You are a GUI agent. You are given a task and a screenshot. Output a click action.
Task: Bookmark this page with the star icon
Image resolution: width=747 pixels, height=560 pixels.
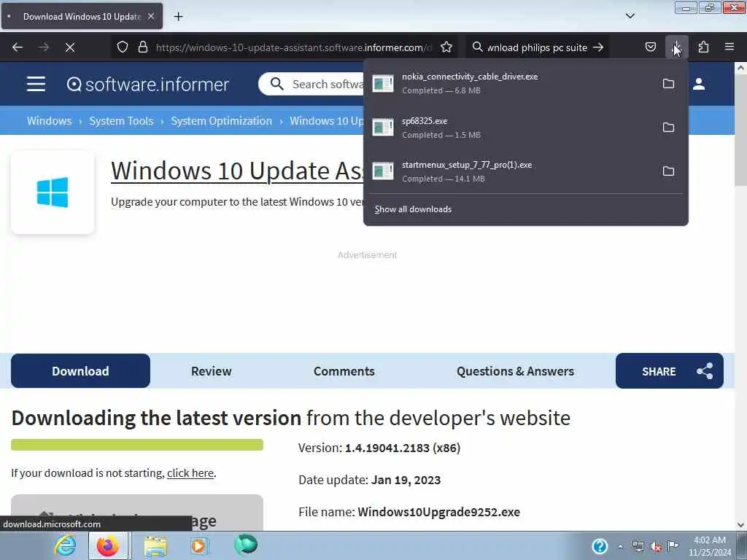[x=446, y=47]
